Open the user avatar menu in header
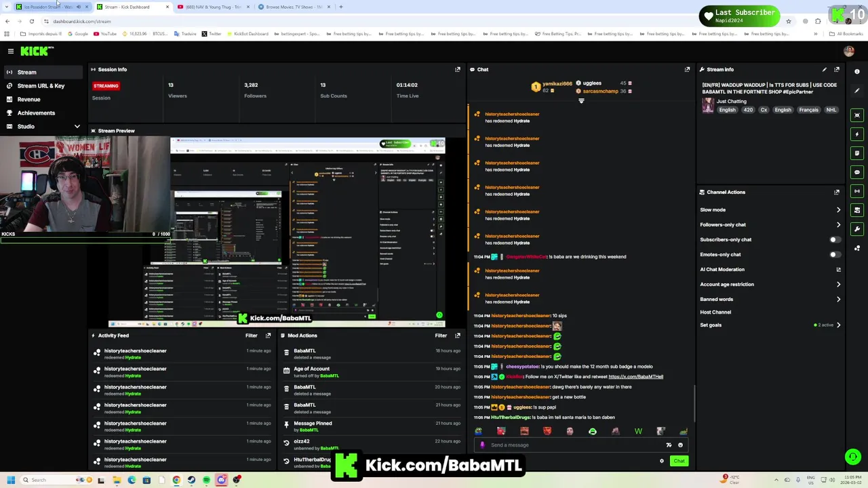The height and width of the screenshot is (488, 868). pos(848,51)
